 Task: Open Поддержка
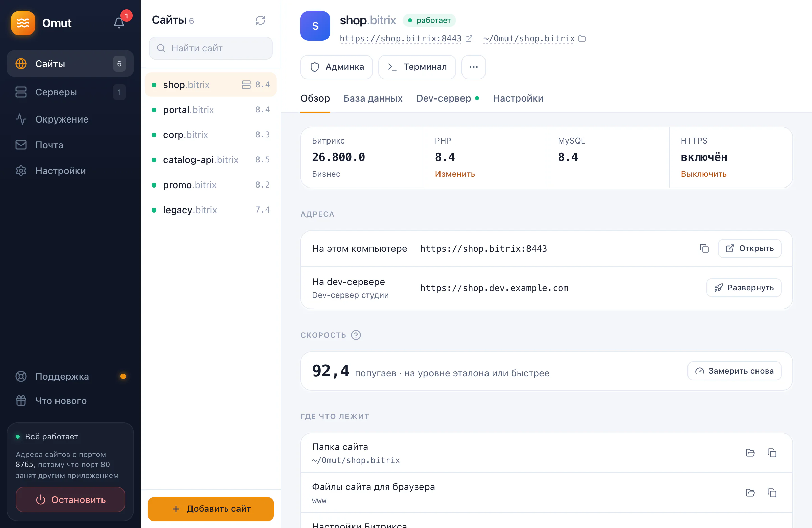(70, 376)
